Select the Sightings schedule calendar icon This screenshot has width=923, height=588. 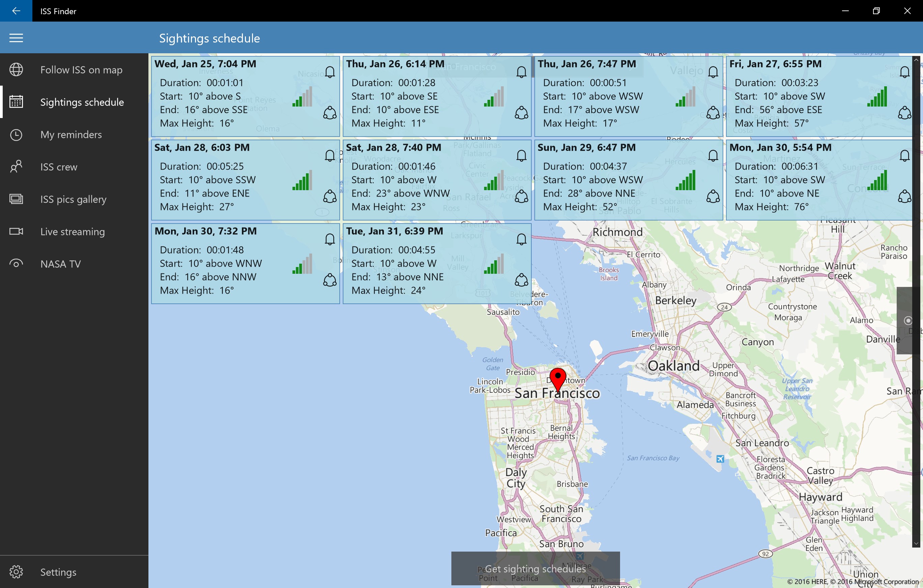tap(16, 102)
